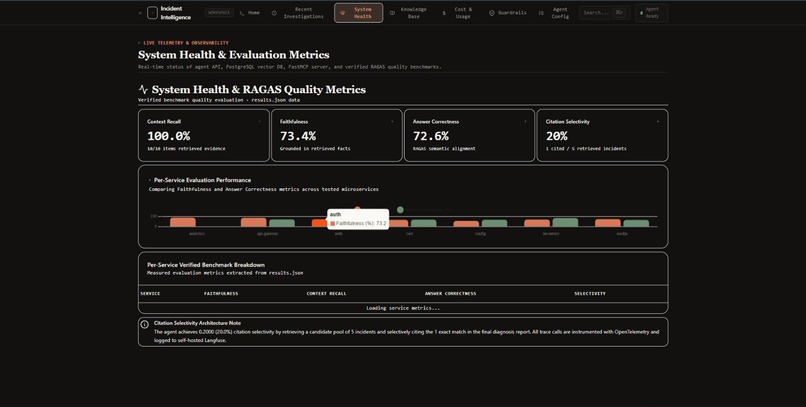The width and height of the screenshot is (806, 407).
Task: Click the book icon beside Knowledge Base
Action: tap(392, 13)
